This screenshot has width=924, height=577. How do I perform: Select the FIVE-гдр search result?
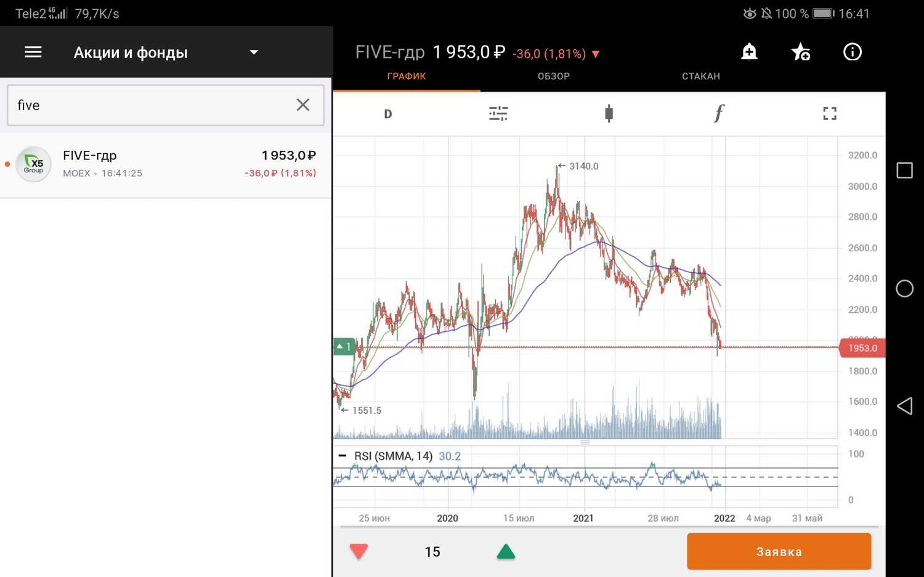click(166, 164)
